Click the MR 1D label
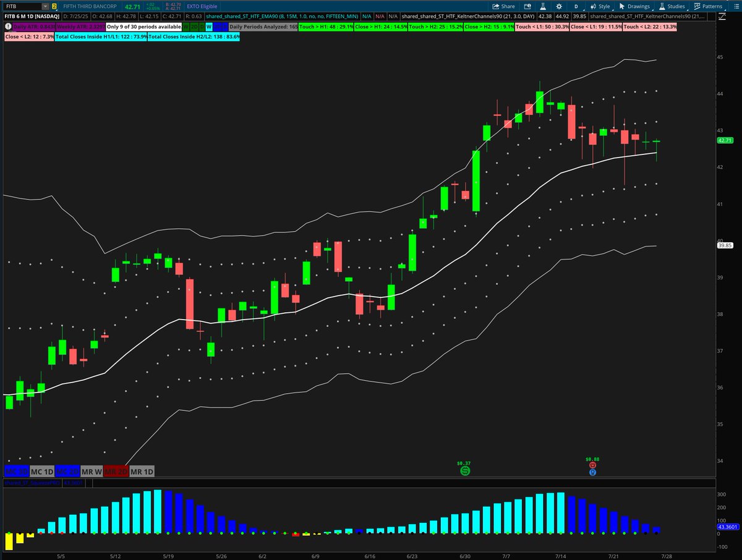Viewport: 742px width, 560px height. (142, 471)
